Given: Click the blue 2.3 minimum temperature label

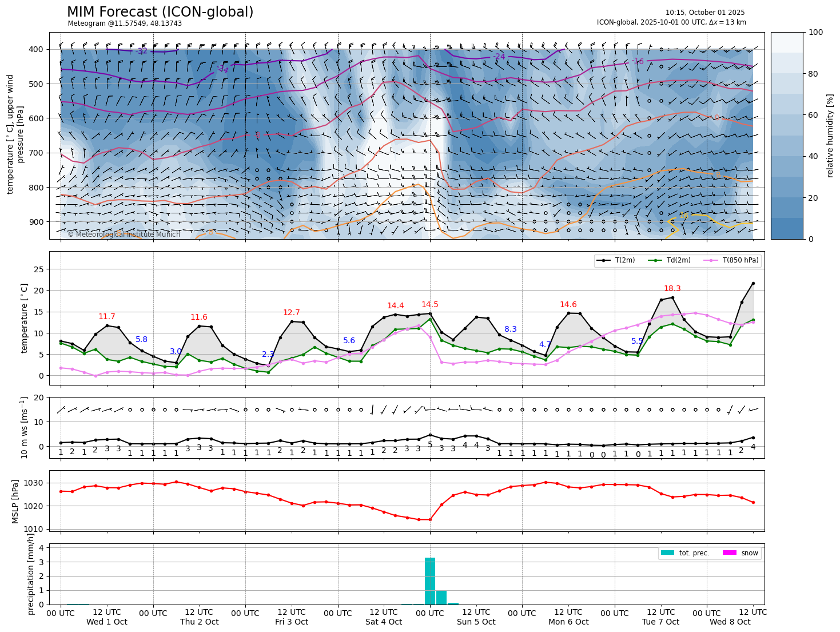Looking at the screenshot, I should pyautogui.click(x=268, y=355).
